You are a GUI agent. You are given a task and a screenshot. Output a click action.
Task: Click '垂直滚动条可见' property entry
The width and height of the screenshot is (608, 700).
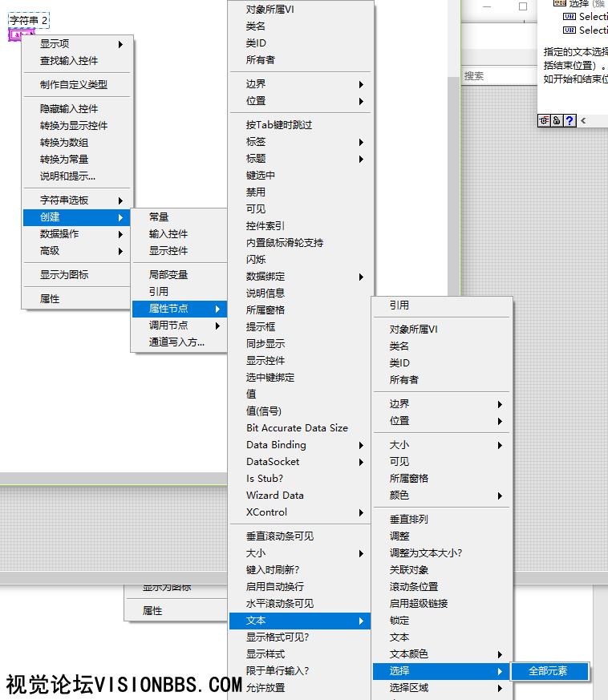click(279, 536)
